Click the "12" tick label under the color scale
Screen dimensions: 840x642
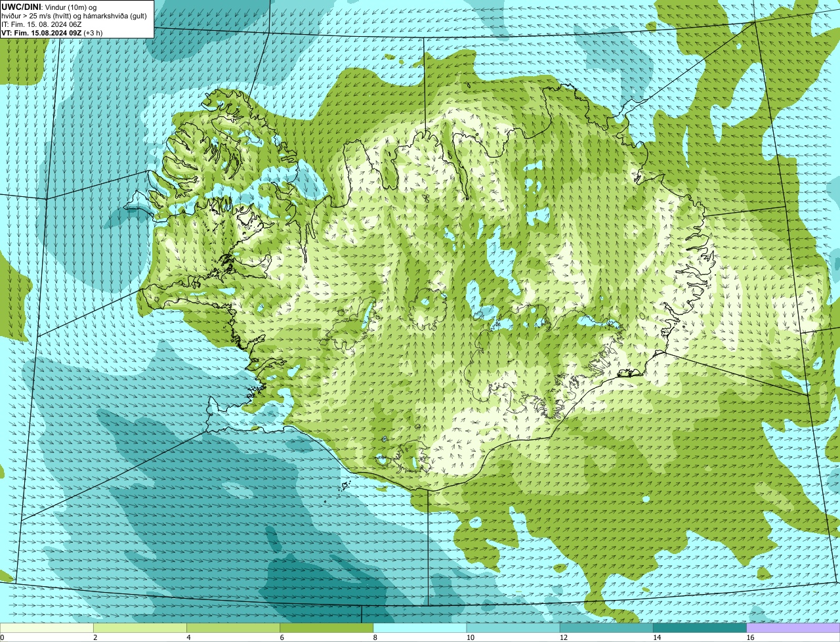(563, 637)
